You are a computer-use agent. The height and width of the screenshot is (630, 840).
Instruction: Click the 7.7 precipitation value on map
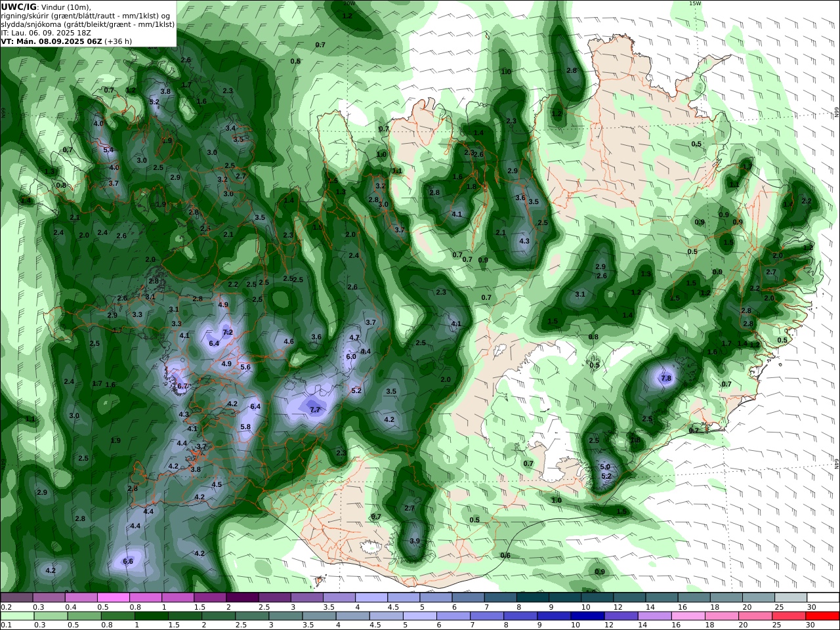pos(315,409)
